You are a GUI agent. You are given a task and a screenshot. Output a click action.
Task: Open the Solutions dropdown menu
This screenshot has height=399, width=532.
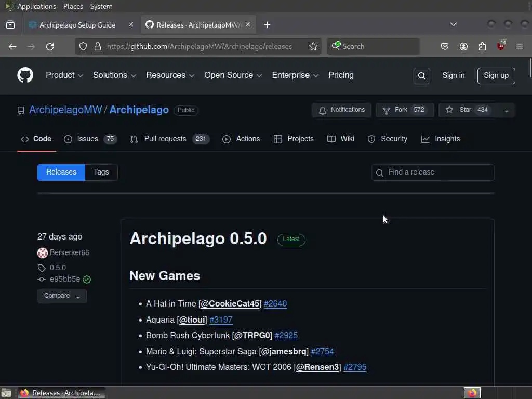[114, 75]
